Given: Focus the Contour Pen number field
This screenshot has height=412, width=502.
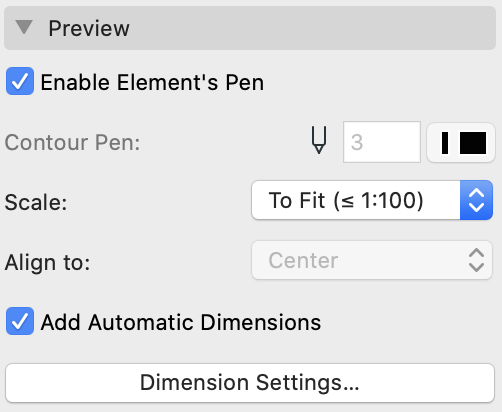Looking at the screenshot, I should click(382, 142).
